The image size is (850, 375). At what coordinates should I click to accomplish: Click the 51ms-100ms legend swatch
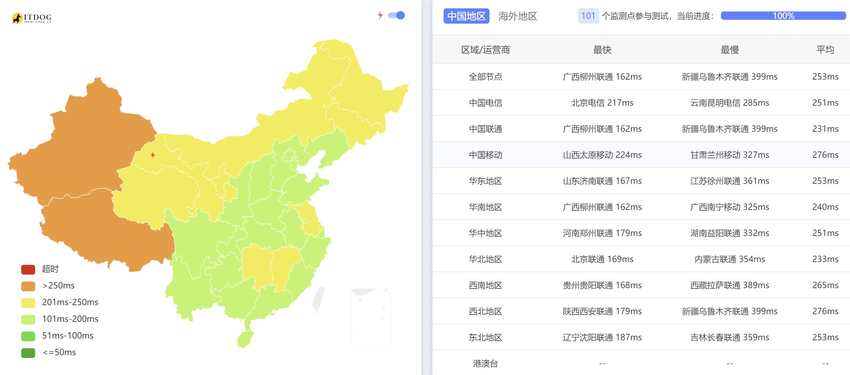pos(28,336)
